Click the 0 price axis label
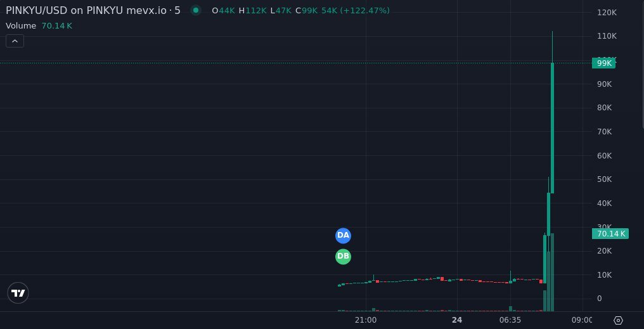The image size is (644, 329). (599, 299)
